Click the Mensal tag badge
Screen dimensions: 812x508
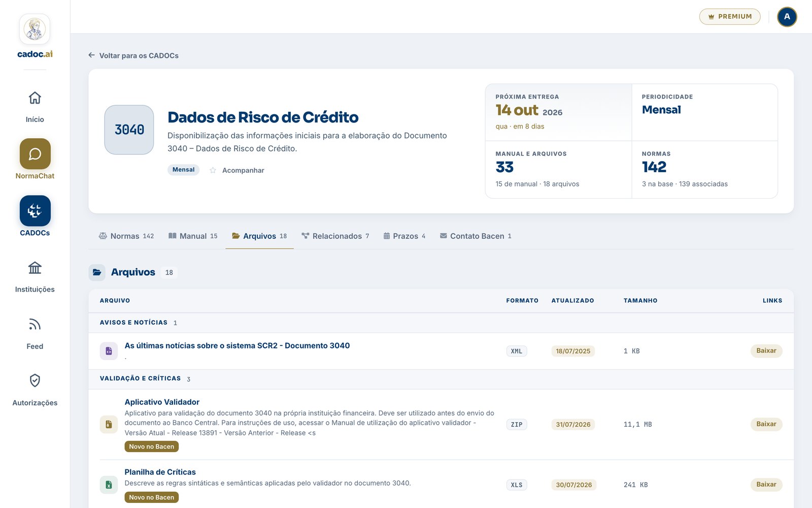click(183, 170)
